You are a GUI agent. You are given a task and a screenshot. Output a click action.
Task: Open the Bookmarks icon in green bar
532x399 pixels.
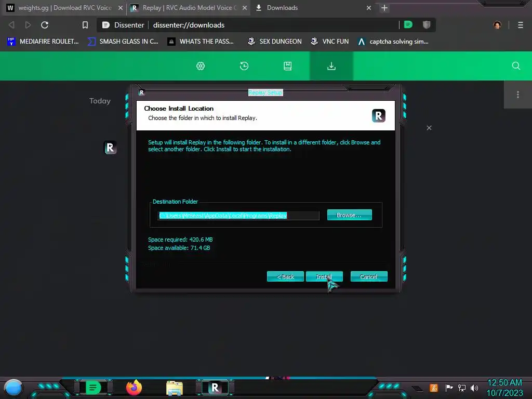(x=288, y=66)
